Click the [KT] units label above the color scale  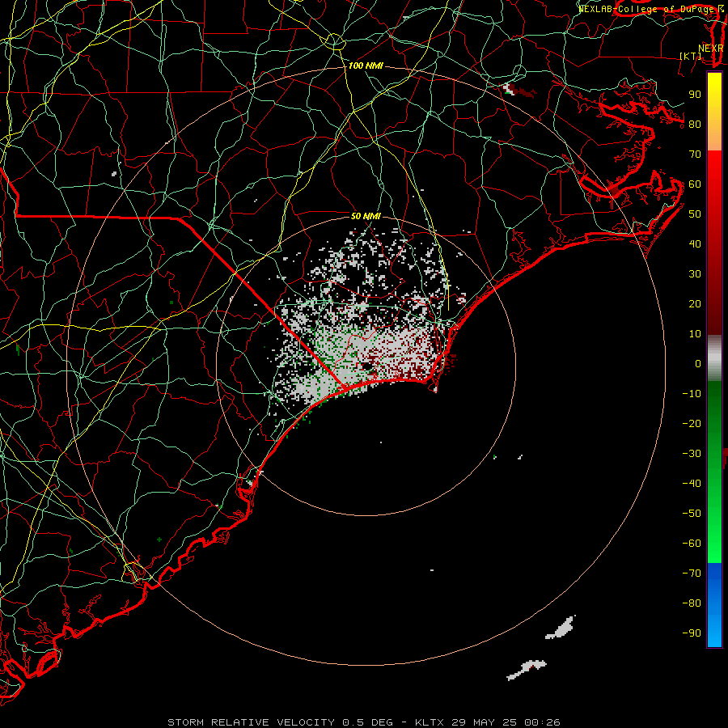[691, 56]
